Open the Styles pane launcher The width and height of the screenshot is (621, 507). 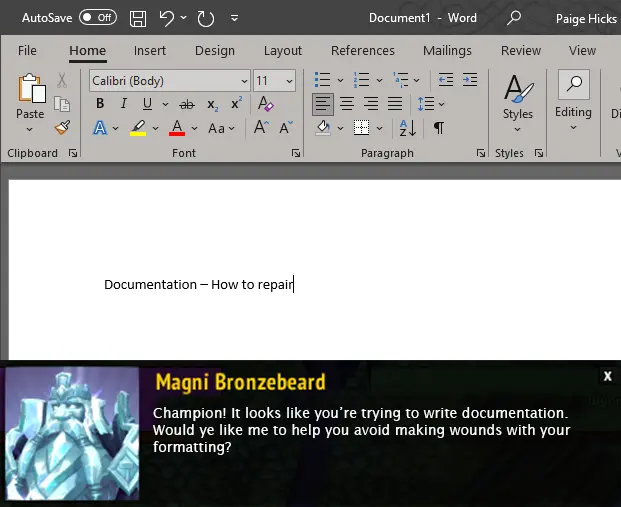click(539, 153)
